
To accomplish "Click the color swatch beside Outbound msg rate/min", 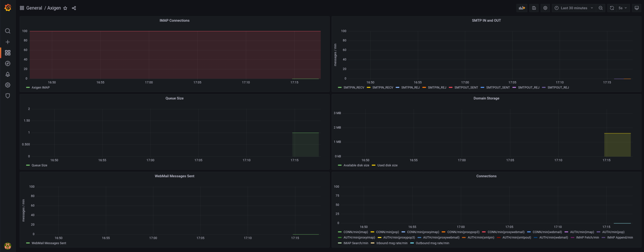I will 412,243.
